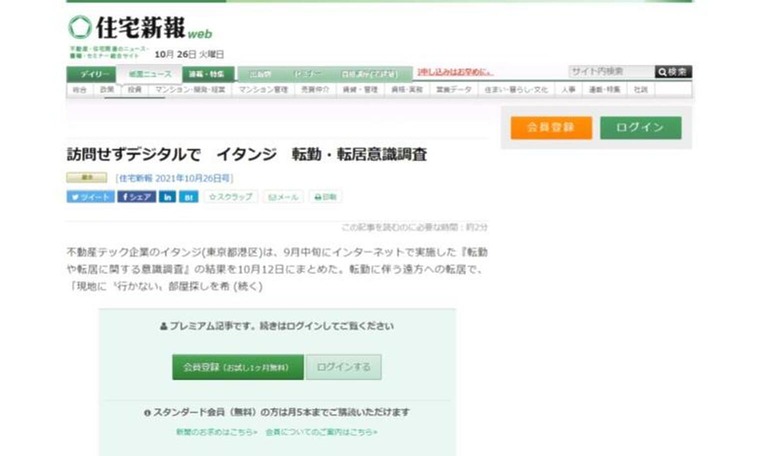Share article on Facebook シェア button
Viewport: 760px width, 456px height.
tap(136, 197)
